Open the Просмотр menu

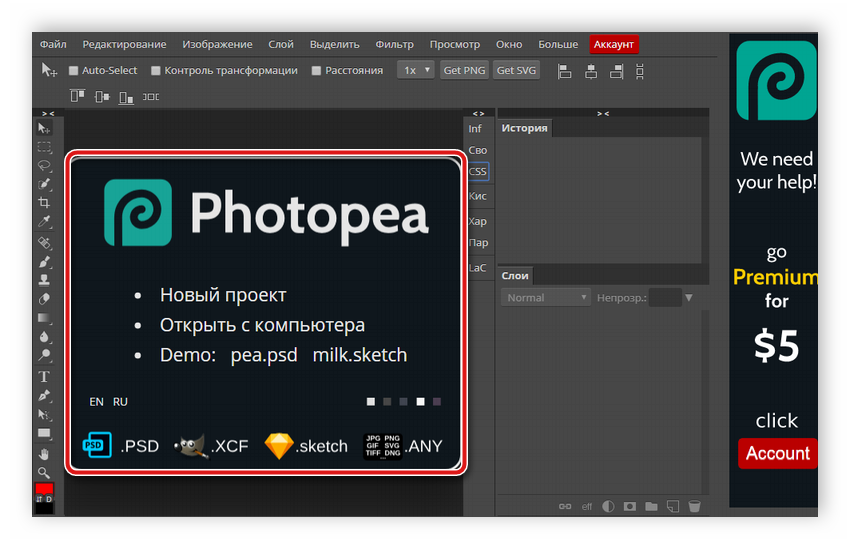click(x=455, y=44)
